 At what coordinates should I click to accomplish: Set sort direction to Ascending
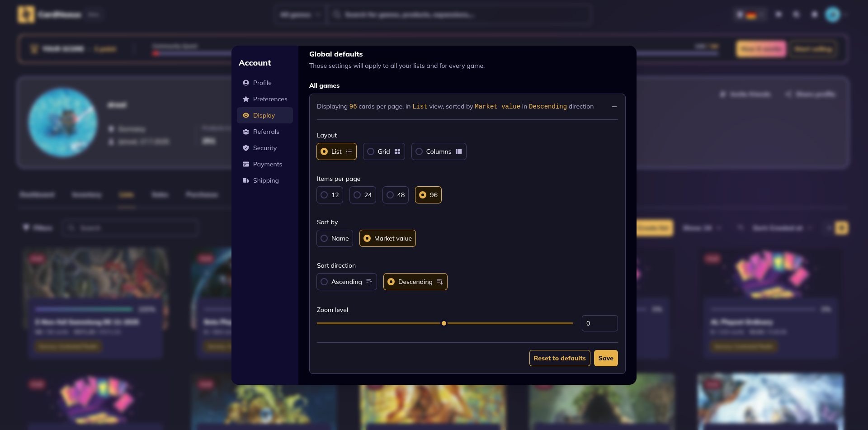(x=346, y=282)
